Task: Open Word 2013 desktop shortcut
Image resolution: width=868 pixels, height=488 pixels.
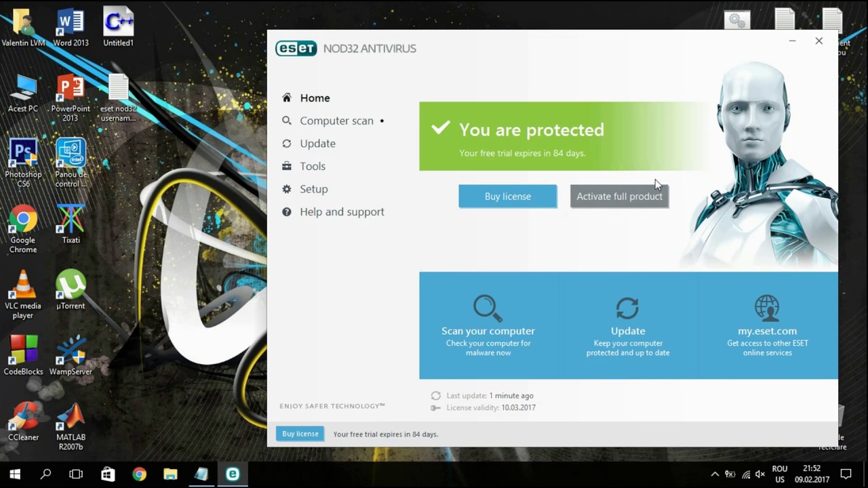Action: (x=71, y=28)
